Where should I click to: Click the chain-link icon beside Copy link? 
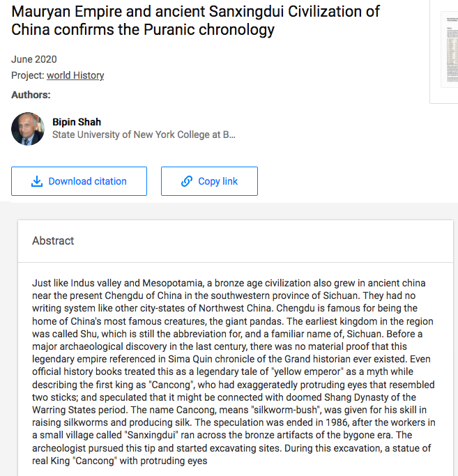[x=186, y=181]
